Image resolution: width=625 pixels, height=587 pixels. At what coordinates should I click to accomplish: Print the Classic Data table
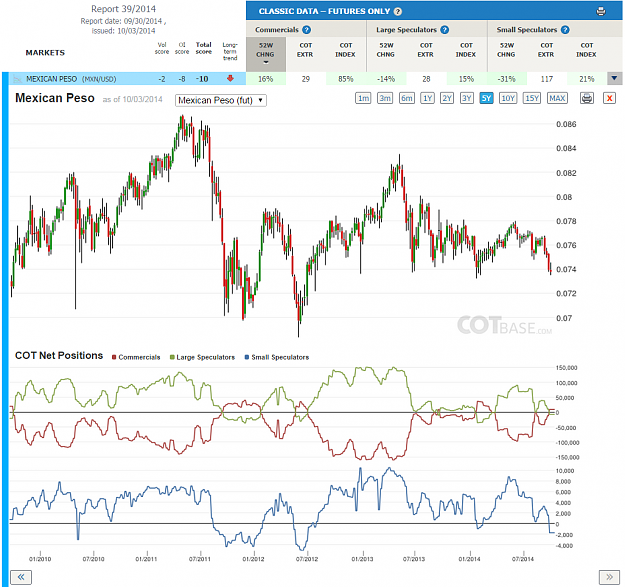tap(601, 11)
